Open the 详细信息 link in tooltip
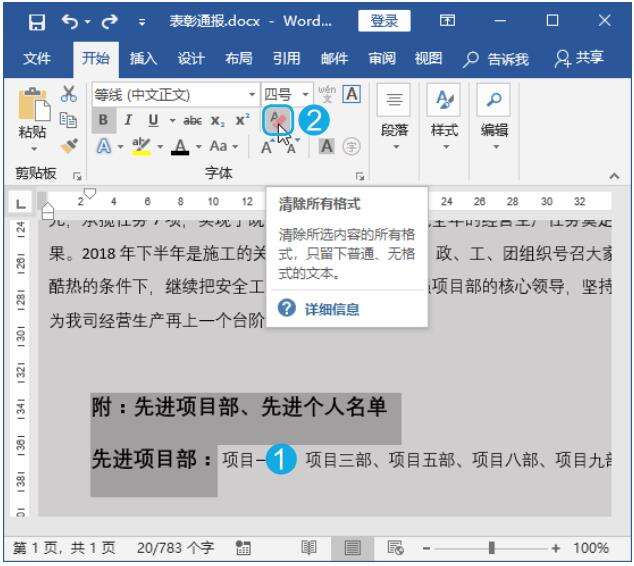634x566 pixels. point(331,309)
